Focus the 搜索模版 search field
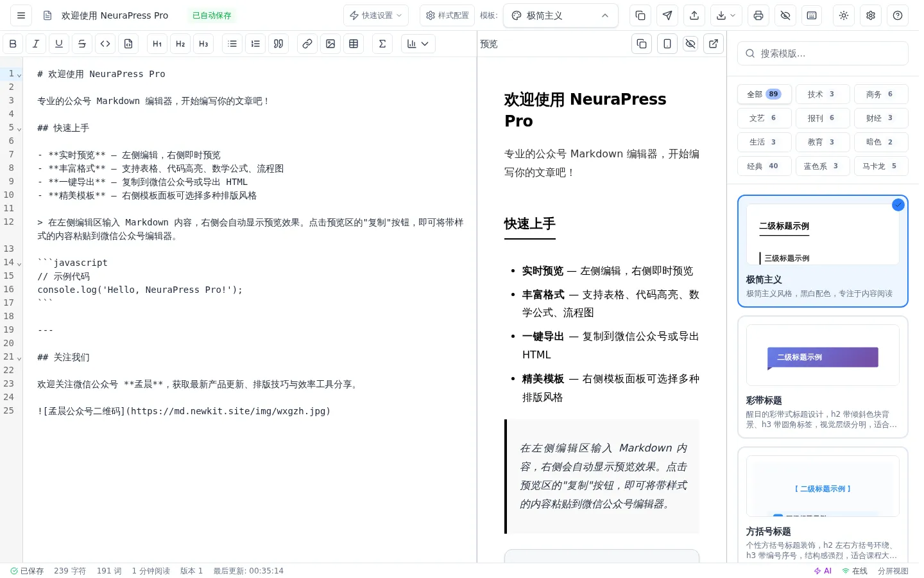 [x=823, y=53]
